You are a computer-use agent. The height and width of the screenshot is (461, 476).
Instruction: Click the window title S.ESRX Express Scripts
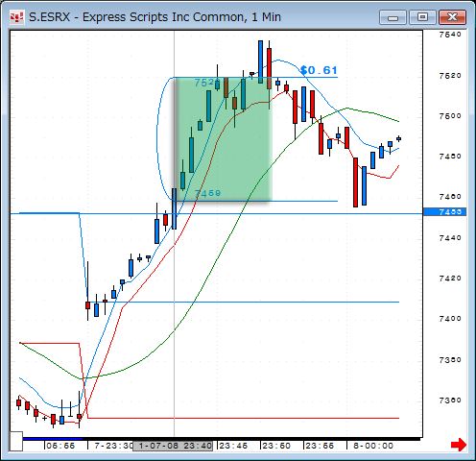155,17
